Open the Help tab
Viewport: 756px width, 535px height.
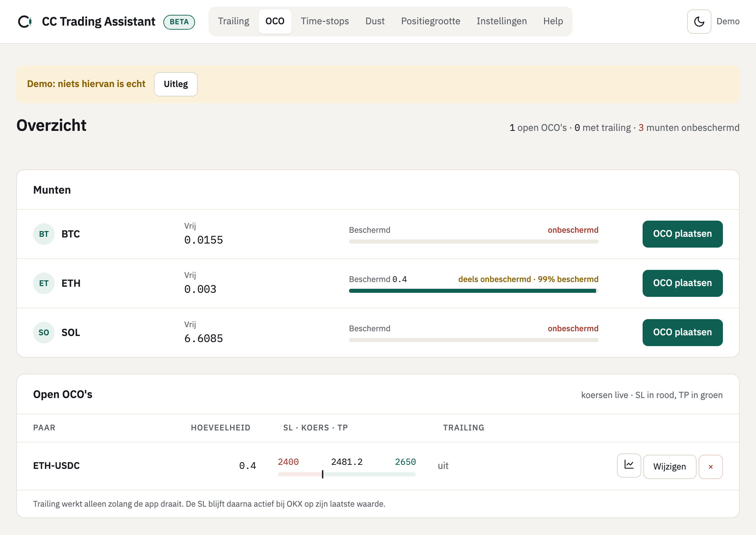[553, 21]
